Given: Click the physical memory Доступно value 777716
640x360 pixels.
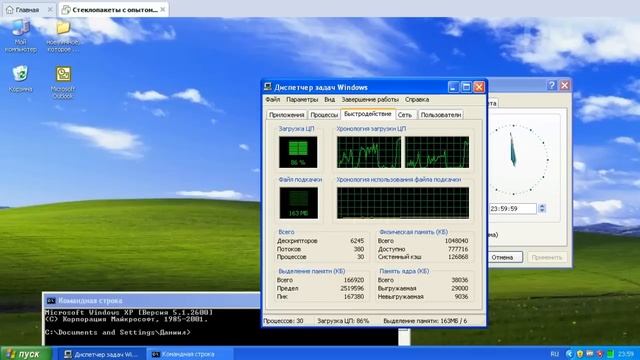Looking at the screenshot, I should [x=458, y=249].
